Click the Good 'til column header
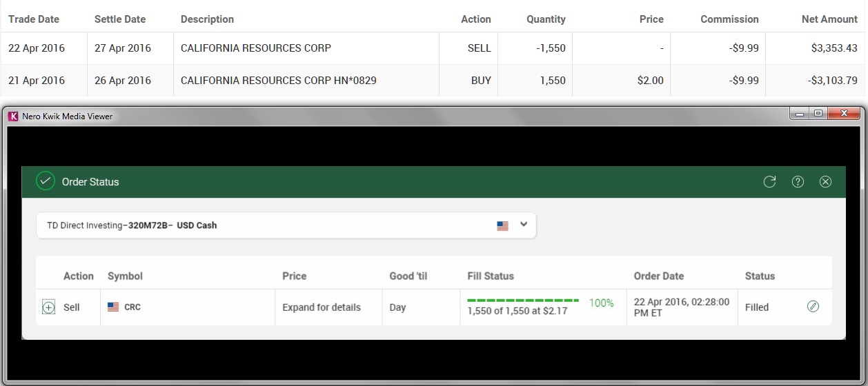The image size is (868, 386). (x=408, y=276)
